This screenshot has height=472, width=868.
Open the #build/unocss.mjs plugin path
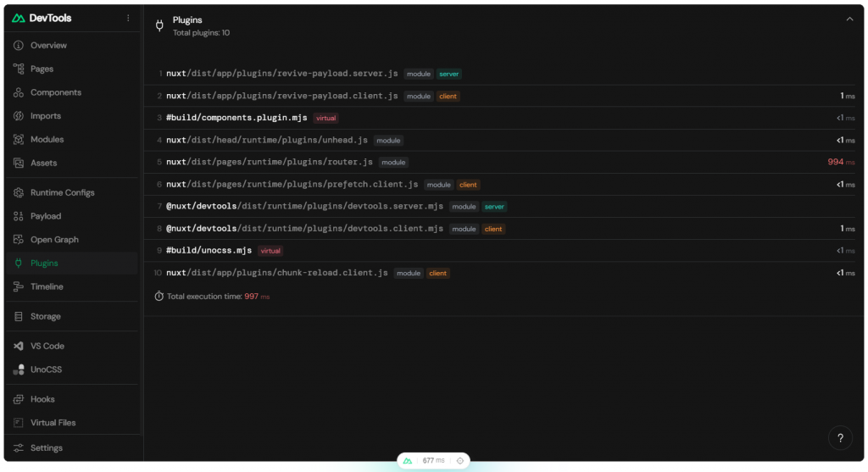[x=209, y=251]
